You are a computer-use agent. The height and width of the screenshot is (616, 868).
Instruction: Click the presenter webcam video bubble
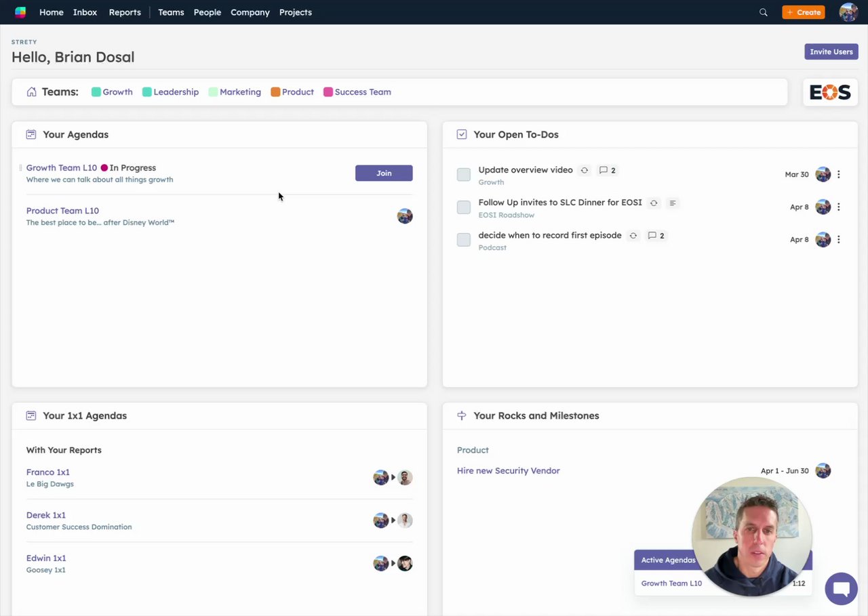click(751, 537)
